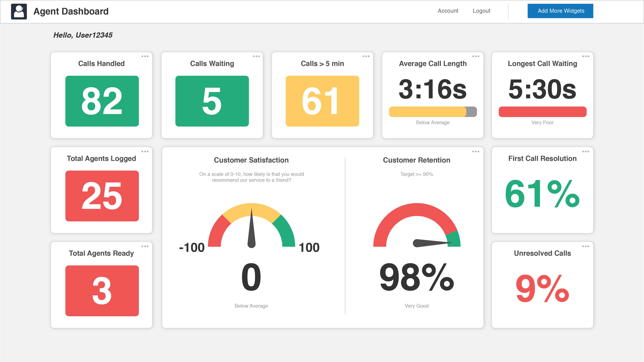The height and width of the screenshot is (362, 644).
Task: Click the Average Call Length progress bar
Action: 433,112
